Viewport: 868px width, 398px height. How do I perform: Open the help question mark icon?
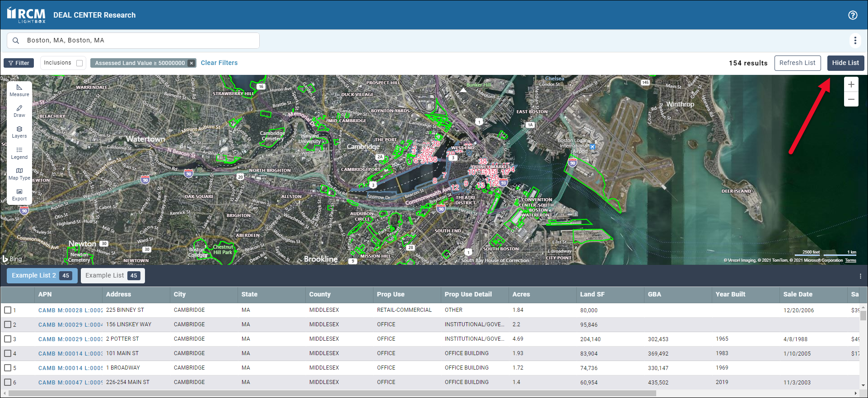click(x=853, y=15)
